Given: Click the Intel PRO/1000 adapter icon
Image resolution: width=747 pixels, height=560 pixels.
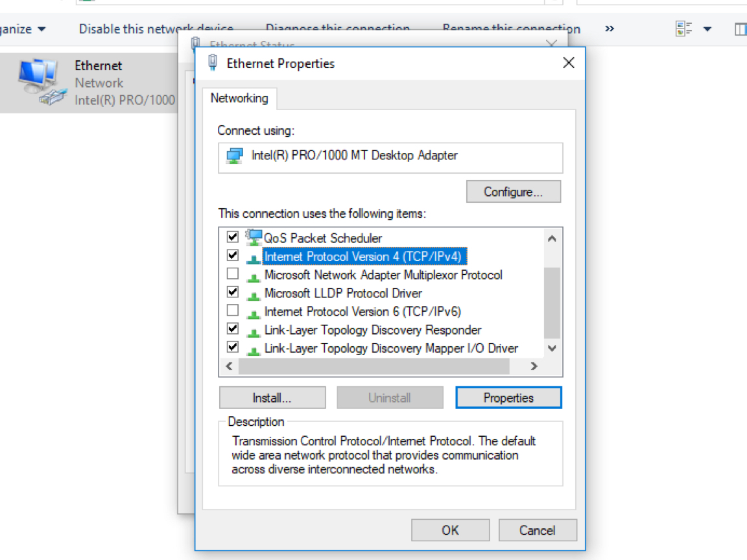Looking at the screenshot, I should tap(234, 156).
